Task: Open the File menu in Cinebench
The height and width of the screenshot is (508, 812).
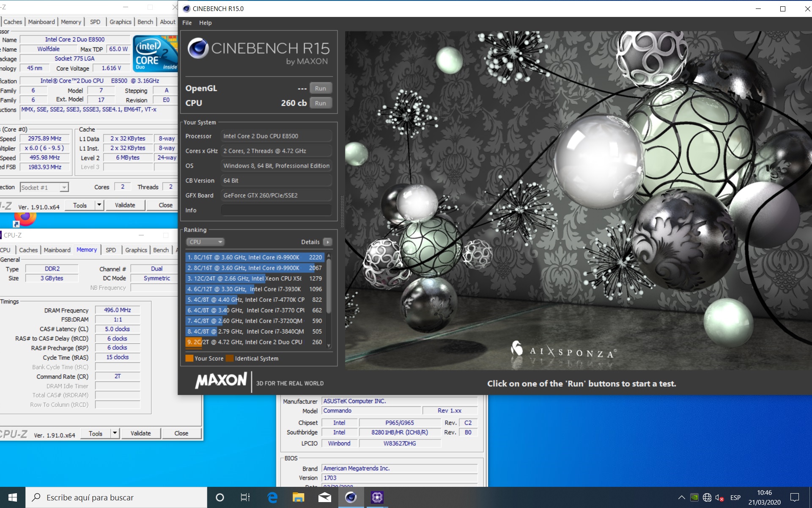Action: tap(187, 23)
